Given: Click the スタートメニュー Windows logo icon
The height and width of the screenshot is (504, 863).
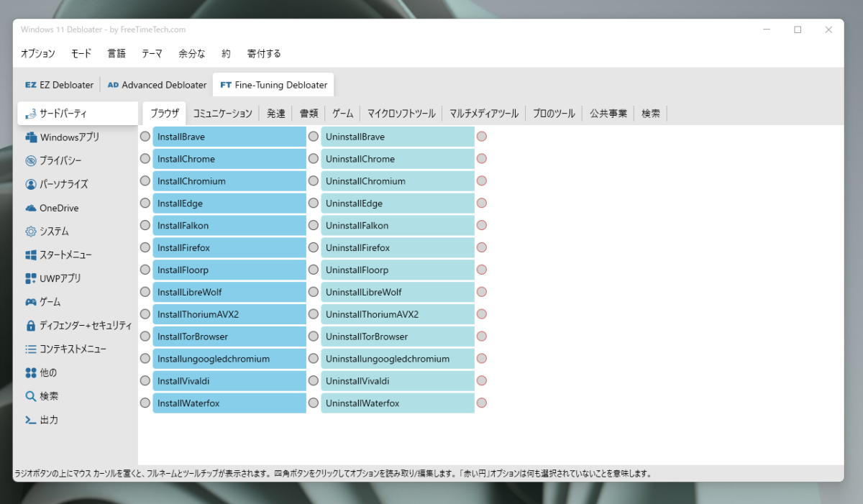Looking at the screenshot, I should click(30, 255).
